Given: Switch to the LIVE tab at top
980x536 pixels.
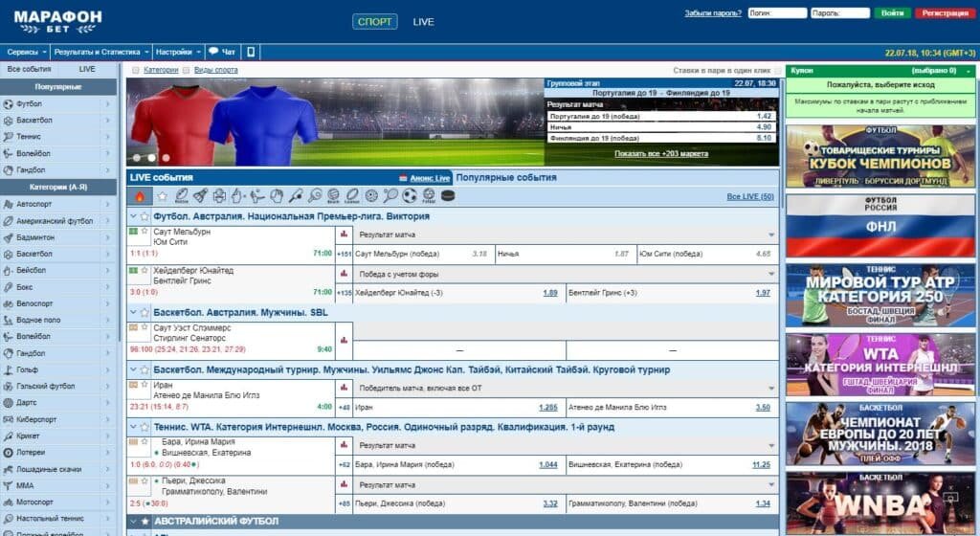Looking at the screenshot, I should tap(423, 21).
